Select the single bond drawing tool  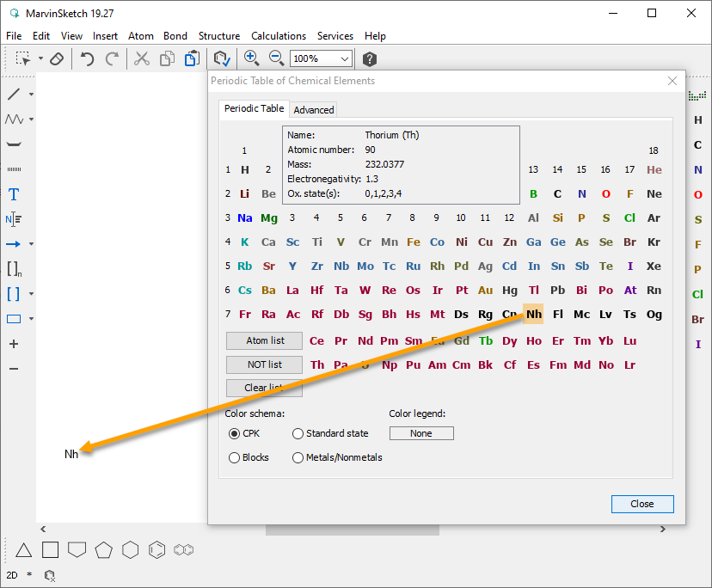coord(14,94)
